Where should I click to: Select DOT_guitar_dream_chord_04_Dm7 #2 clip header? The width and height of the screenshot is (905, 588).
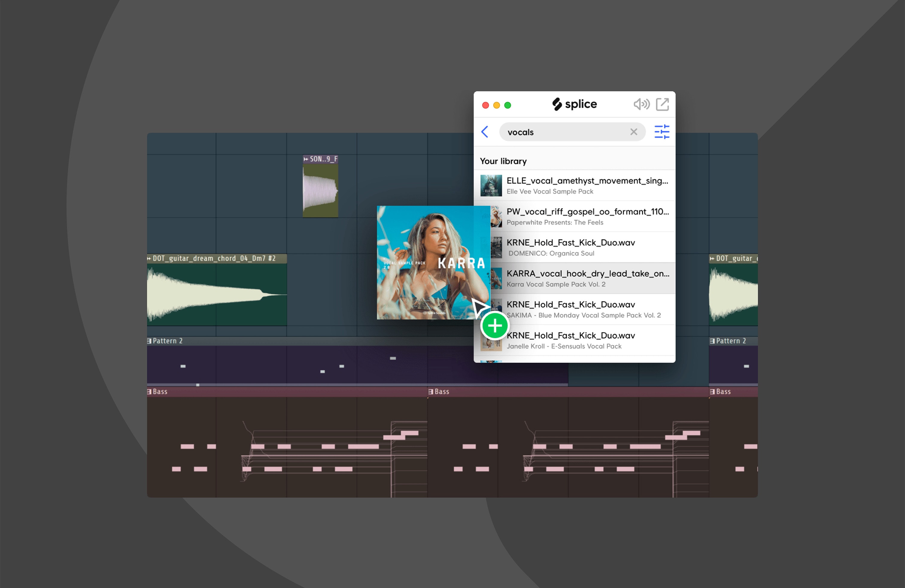pos(215,259)
